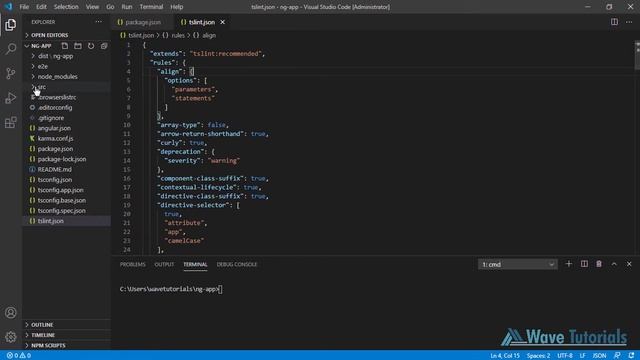Split the terminal pane
The height and width of the screenshot is (360, 640).
pyautogui.click(x=584, y=264)
